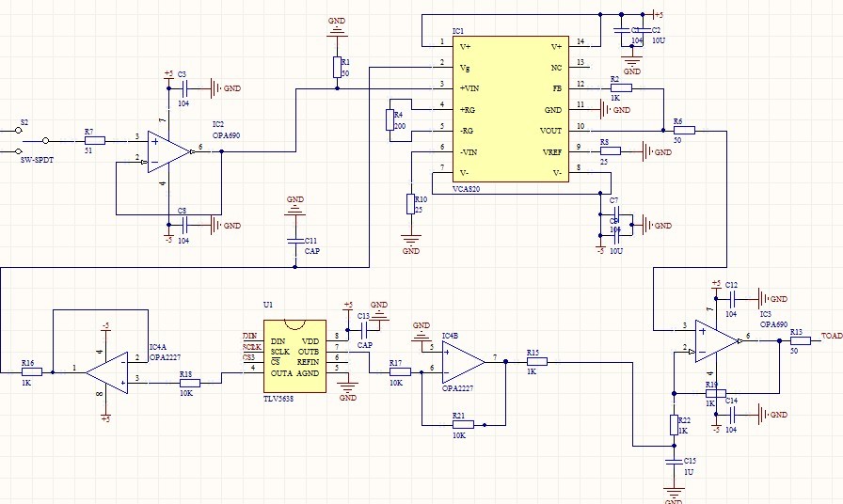Select resistor R13 symbol at the output

[x=801, y=340]
